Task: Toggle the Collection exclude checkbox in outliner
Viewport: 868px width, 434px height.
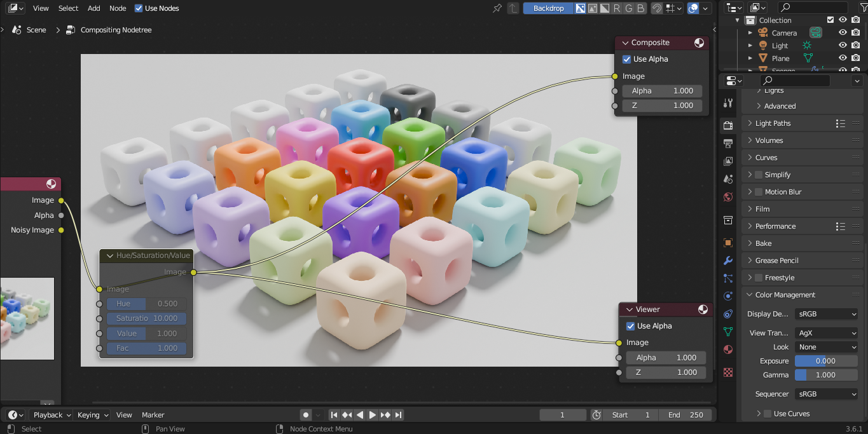Action: (830, 20)
